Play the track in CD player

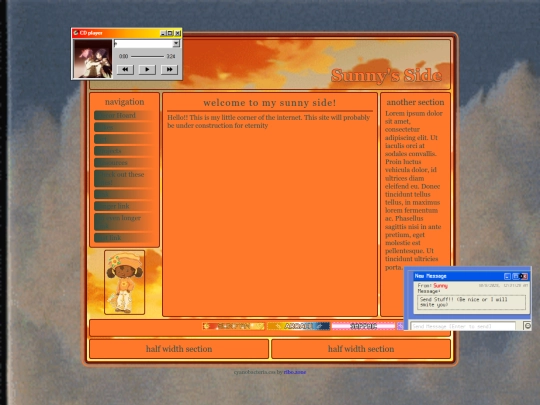(x=147, y=70)
